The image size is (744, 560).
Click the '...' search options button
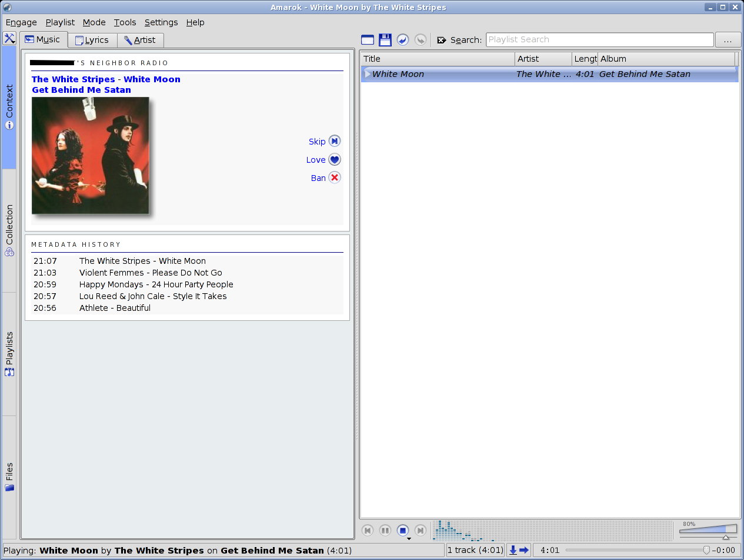coord(728,40)
